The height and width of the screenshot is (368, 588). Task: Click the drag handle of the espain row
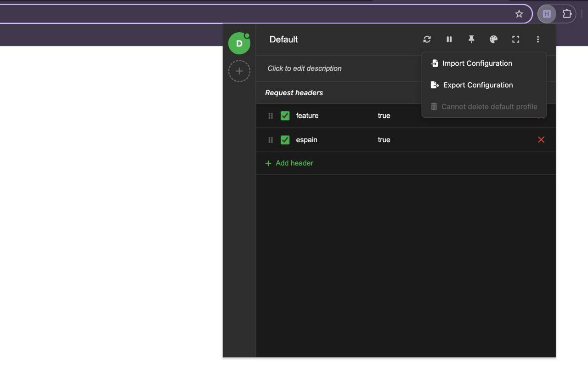coord(271,140)
